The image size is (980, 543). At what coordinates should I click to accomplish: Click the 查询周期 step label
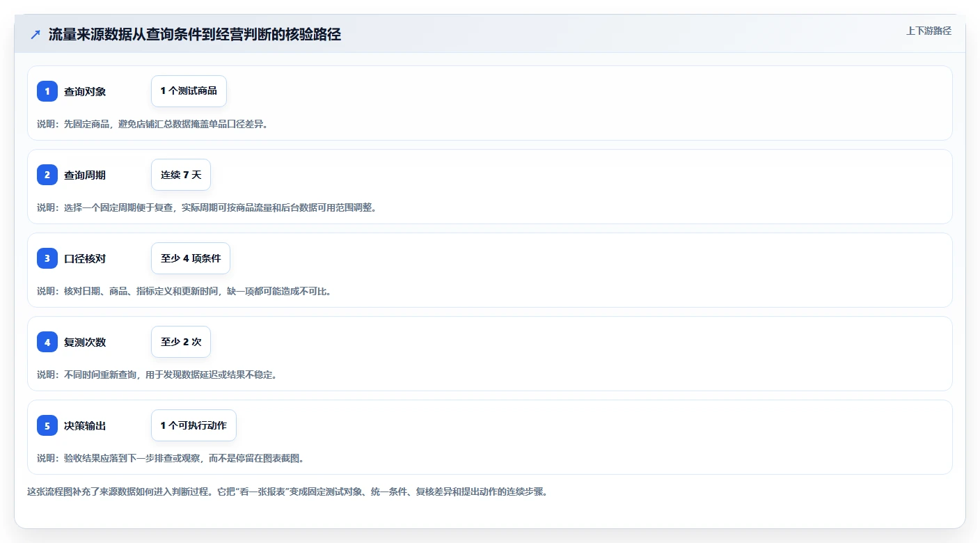(x=85, y=175)
